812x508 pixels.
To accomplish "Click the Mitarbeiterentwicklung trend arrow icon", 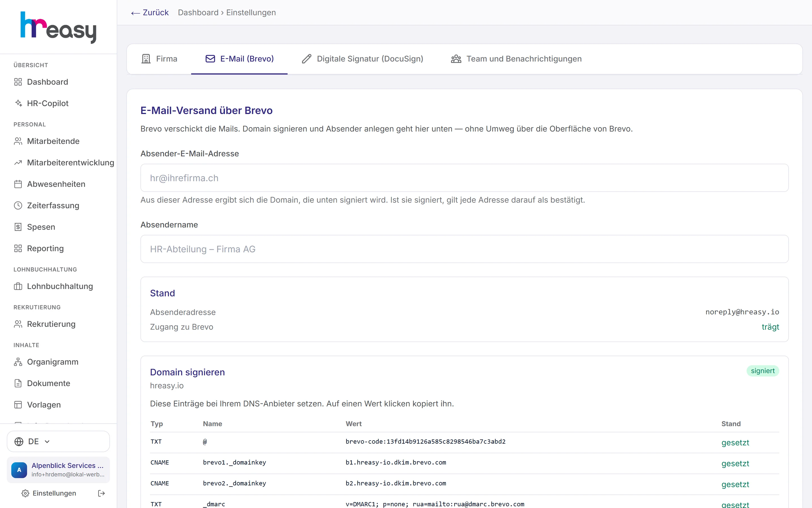I will coord(18,163).
